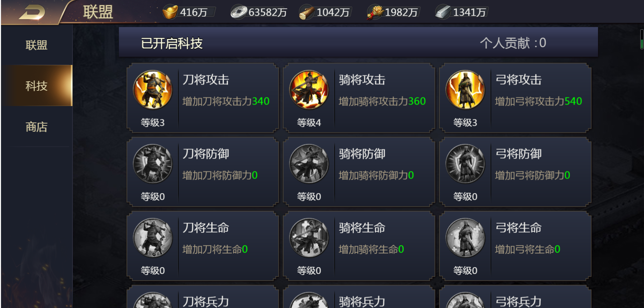Open the 弓将生命 technology card
The height and width of the screenshot is (308, 644).
tap(515, 246)
